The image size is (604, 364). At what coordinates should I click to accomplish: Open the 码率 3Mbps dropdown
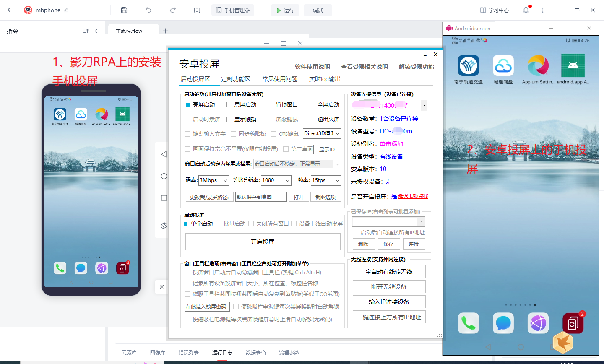[x=213, y=180]
